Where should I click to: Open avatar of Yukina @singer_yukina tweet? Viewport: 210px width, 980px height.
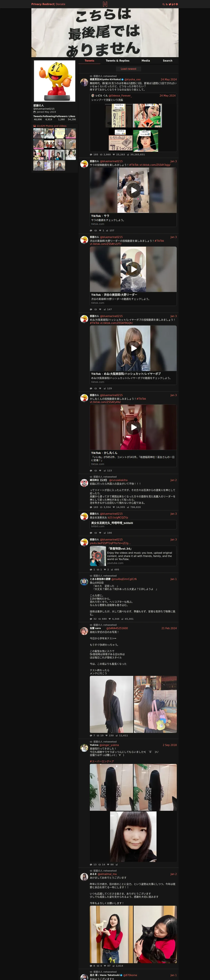pos(84,748)
